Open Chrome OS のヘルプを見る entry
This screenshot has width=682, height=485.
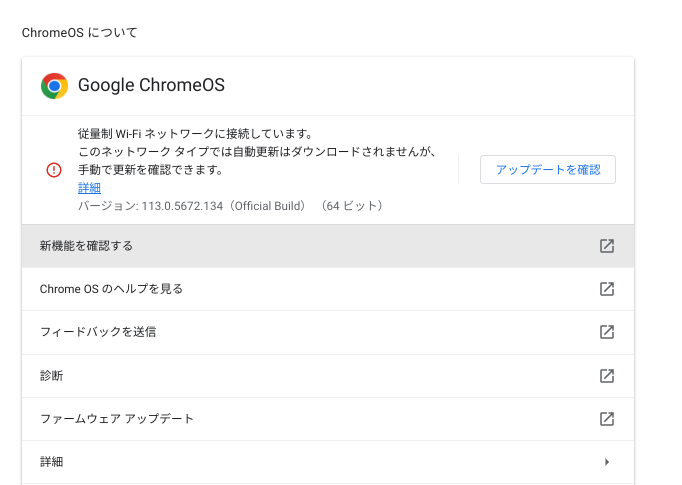click(x=111, y=289)
